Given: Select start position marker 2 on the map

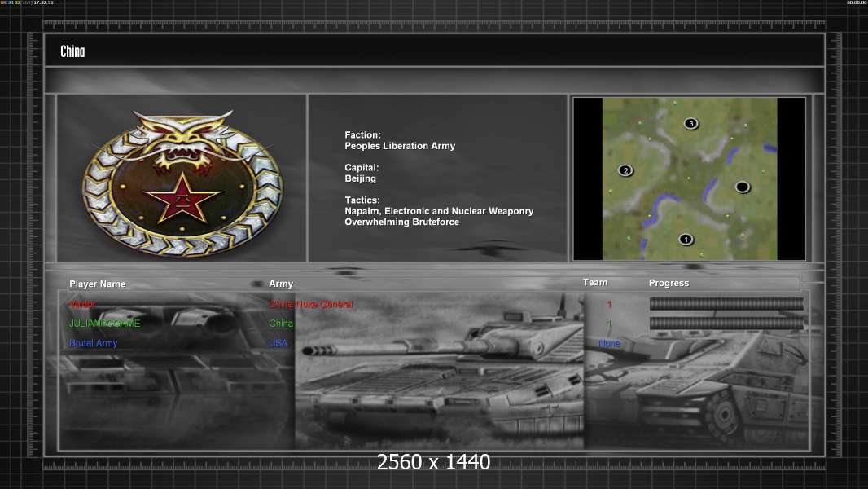Looking at the screenshot, I should coord(625,170).
